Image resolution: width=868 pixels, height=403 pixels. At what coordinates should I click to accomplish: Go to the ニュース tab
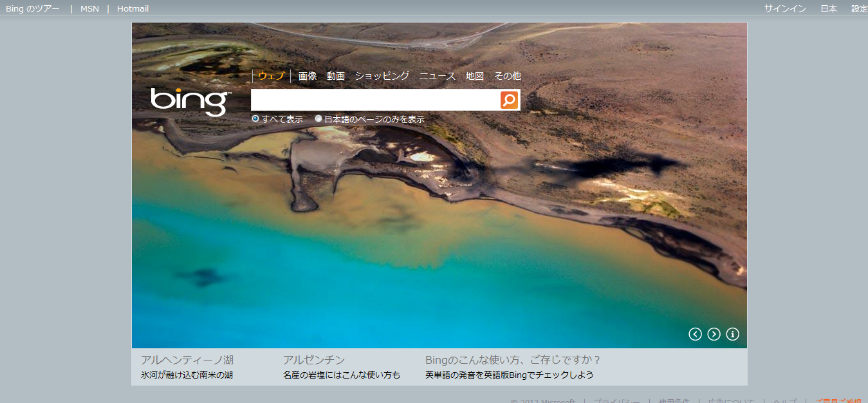coord(438,76)
